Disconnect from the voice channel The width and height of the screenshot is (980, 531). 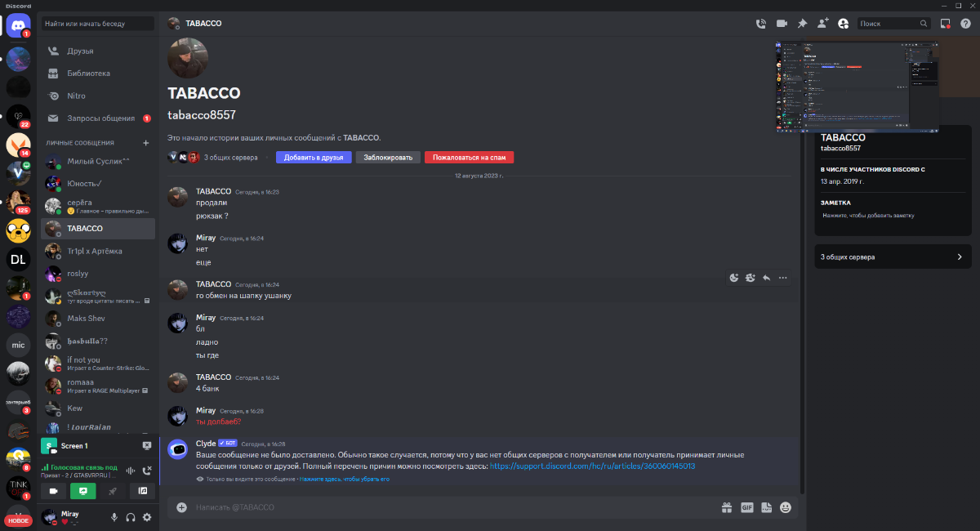[x=147, y=471]
